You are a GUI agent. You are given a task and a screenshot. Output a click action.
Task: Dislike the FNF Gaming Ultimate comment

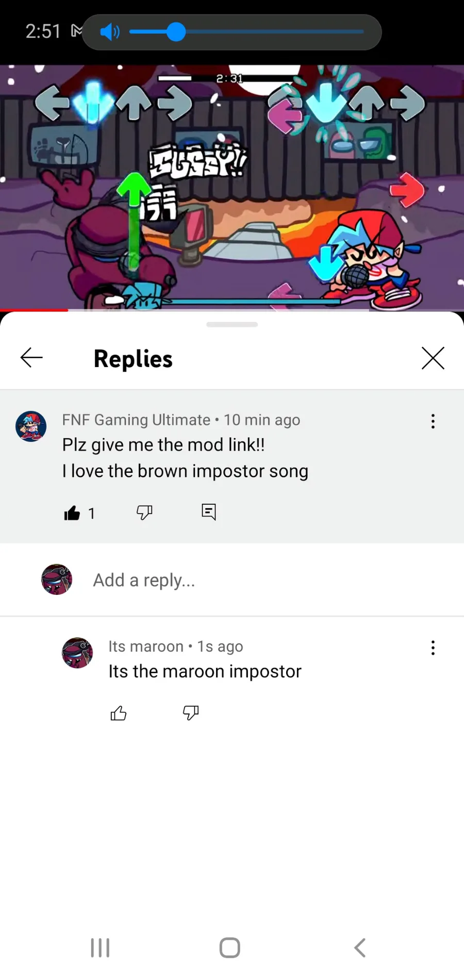144,512
